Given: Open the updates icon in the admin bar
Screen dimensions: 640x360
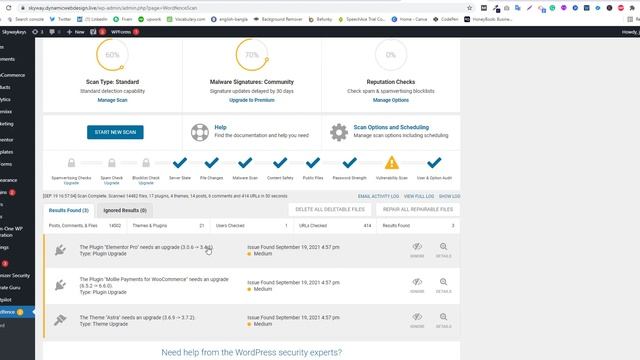Looking at the screenshot, I should click(x=38, y=32).
